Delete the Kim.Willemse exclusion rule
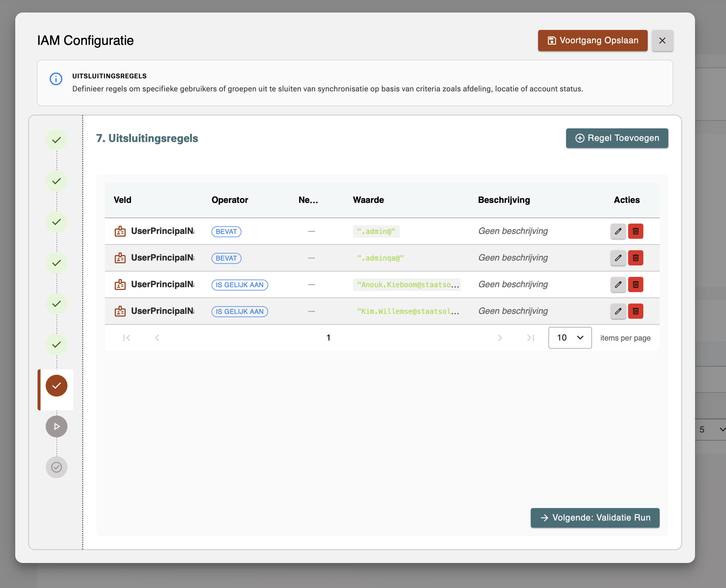 point(635,311)
